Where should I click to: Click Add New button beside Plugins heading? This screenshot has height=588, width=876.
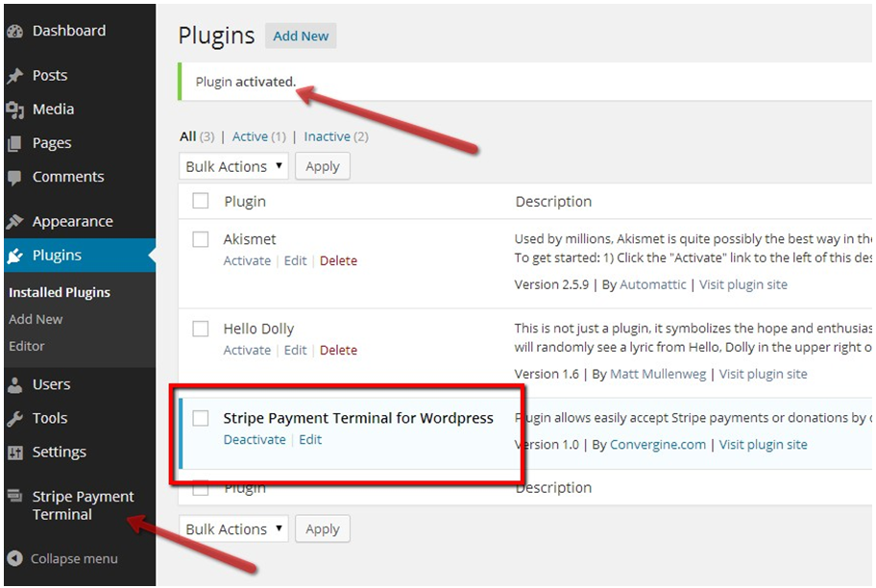coord(301,36)
